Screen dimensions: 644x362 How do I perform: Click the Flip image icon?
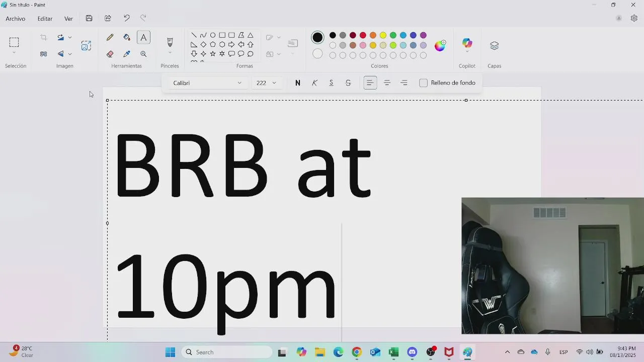(61, 54)
